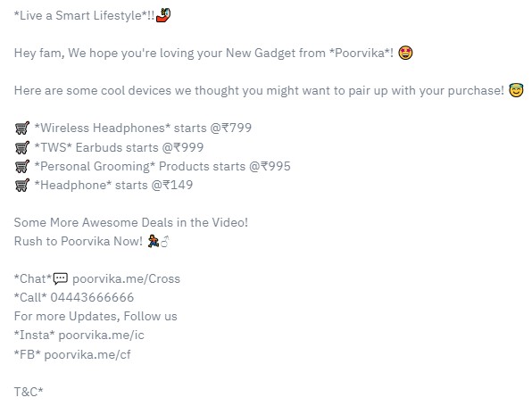Click the star-eyes emoji after Poorvika
The height and width of the screenshot is (406, 532).
[x=405, y=53]
